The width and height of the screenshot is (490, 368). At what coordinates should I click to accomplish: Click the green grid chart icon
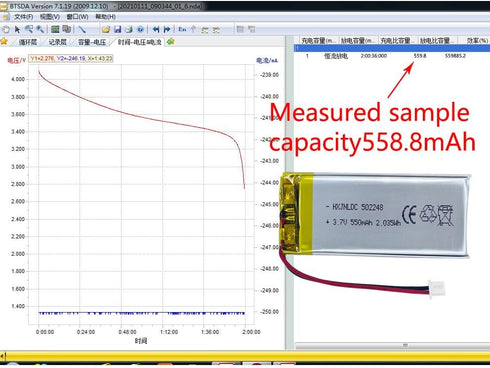point(55,29)
